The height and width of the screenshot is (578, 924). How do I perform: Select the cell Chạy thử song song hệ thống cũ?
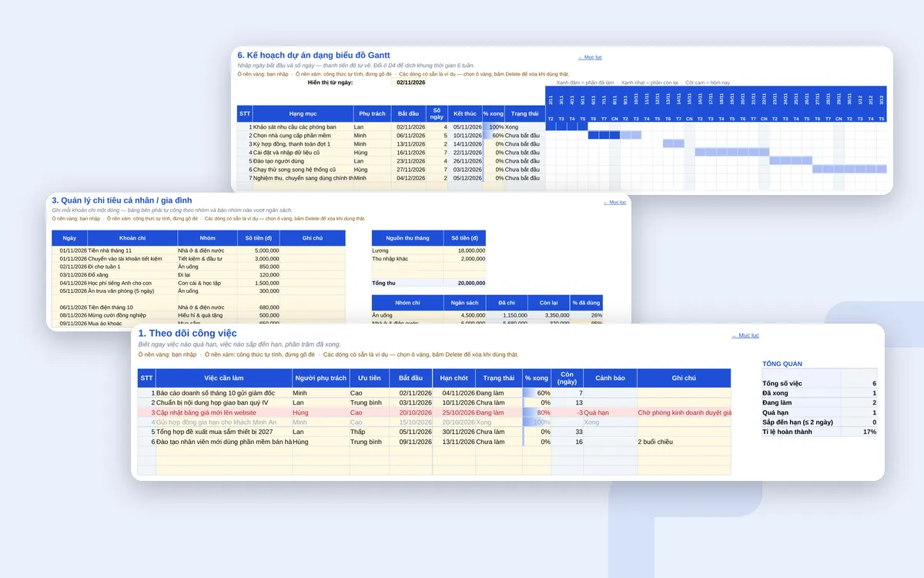pos(303,170)
